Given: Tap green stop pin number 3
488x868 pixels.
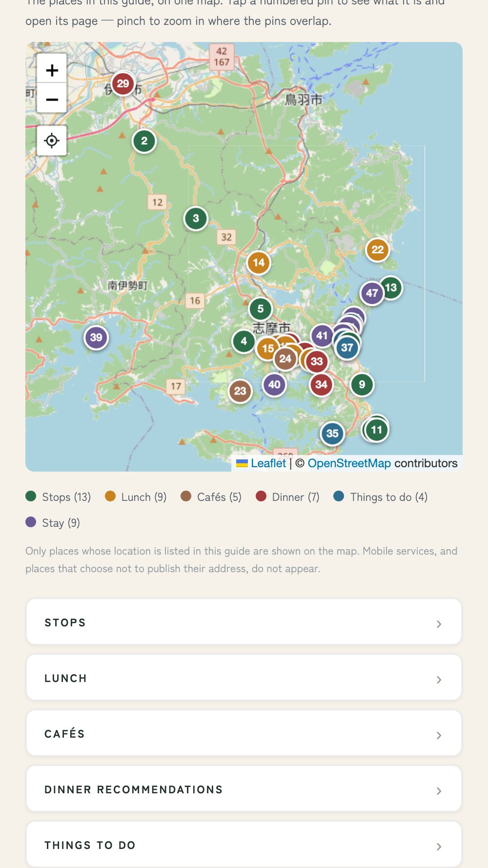Looking at the screenshot, I should pyautogui.click(x=196, y=218).
